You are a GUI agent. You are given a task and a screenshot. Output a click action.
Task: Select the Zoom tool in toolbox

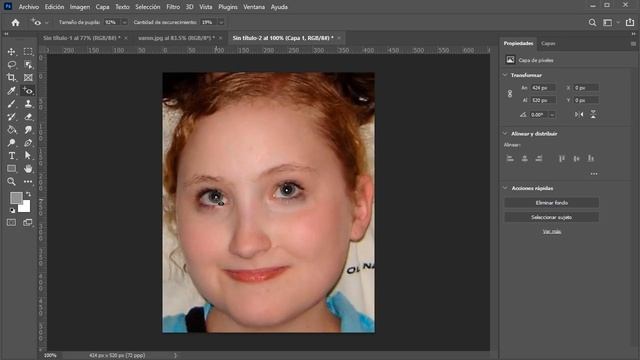[x=11, y=182]
